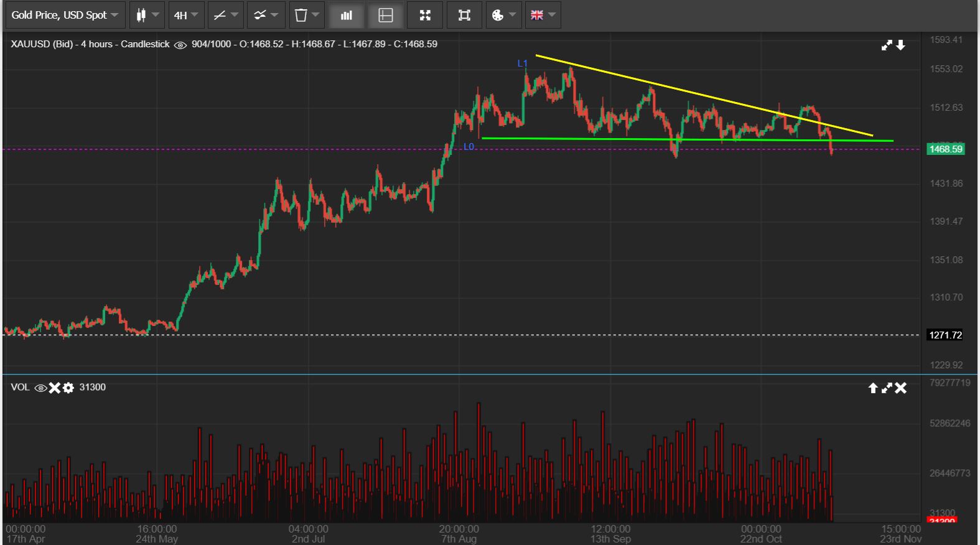Viewport: 980px width, 545px height.
Task: Open the Gold Price, USD Spot instrument dropdown
Action: pos(65,15)
